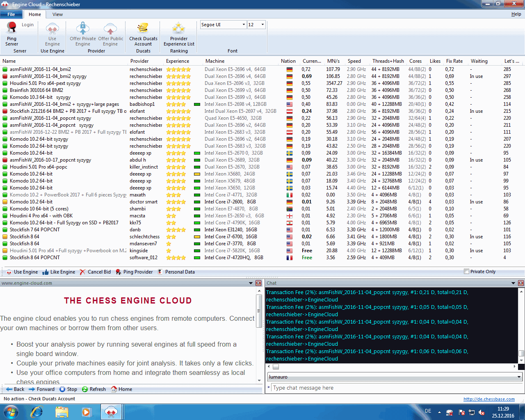This screenshot has width=525, height=420.
Task: Click Cancel Bid toolbar button
Action: coord(95,272)
